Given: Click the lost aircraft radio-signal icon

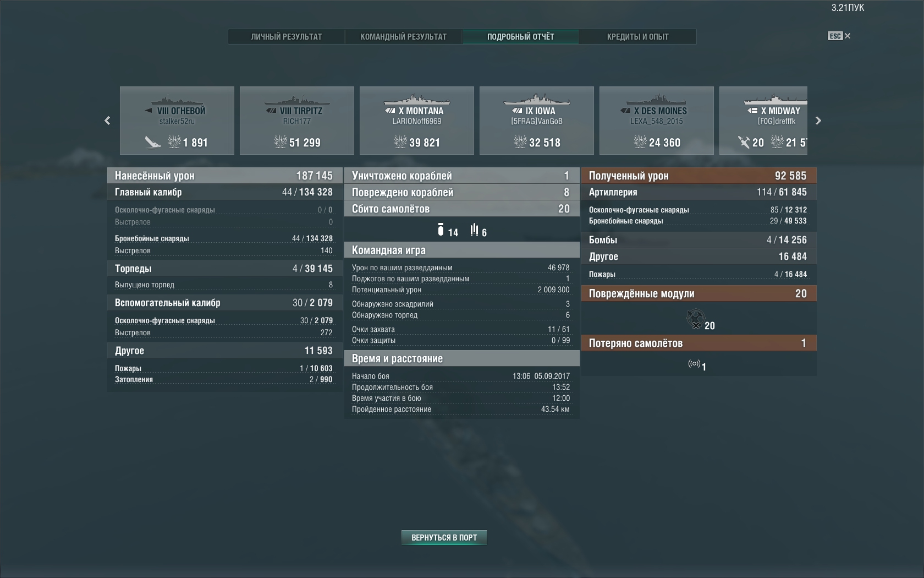Looking at the screenshot, I should (694, 363).
